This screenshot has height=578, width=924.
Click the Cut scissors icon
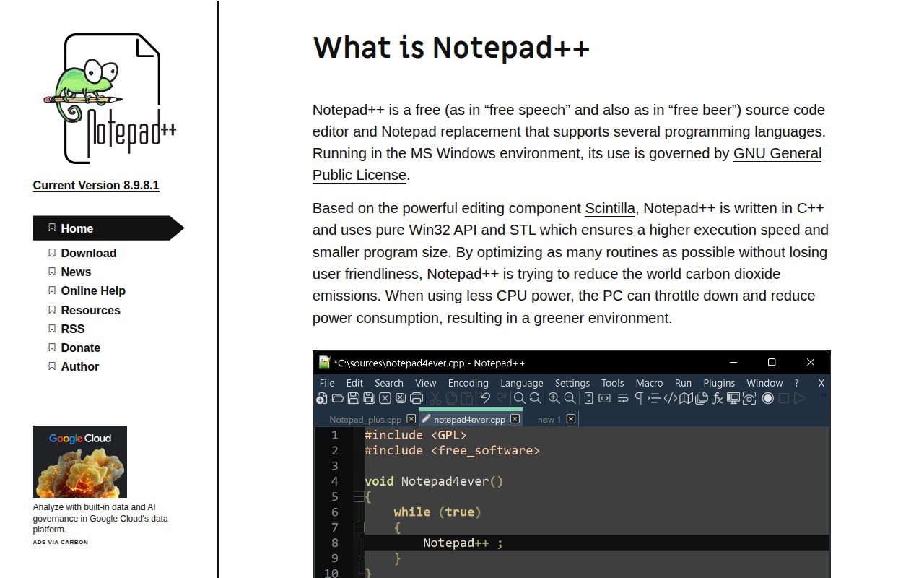pos(435,398)
